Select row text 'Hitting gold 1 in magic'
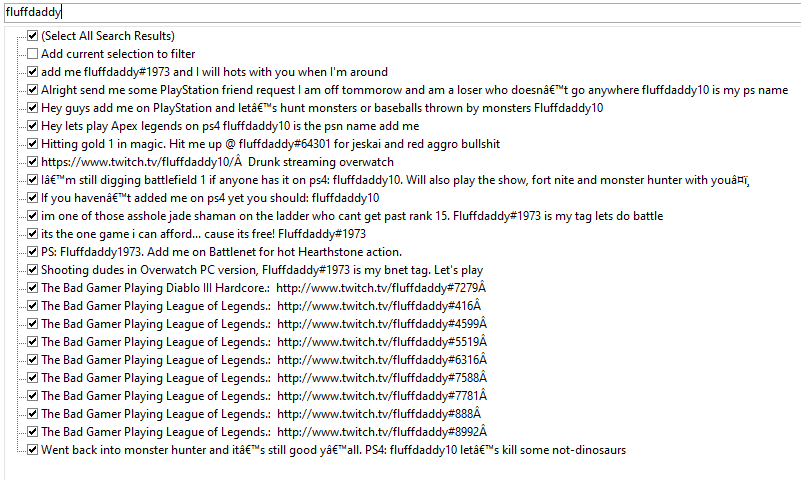Screen dimensions: 801x480 [271, 144]
